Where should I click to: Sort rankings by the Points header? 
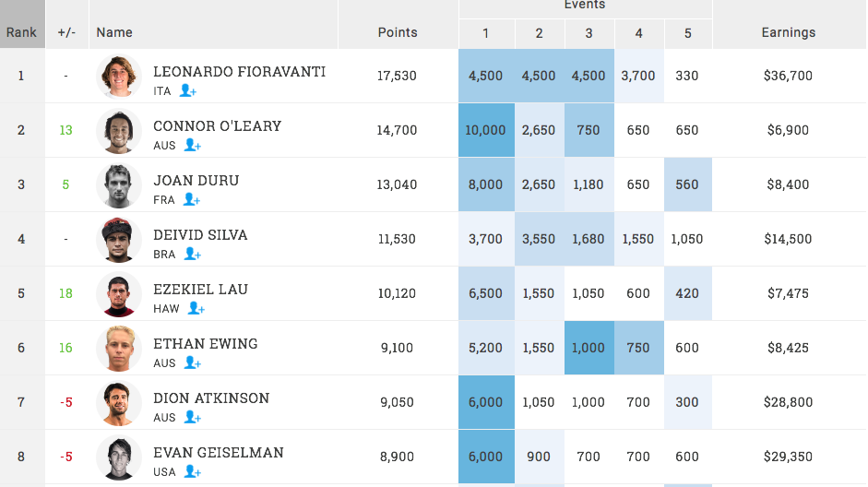click(x=398, y=32)
